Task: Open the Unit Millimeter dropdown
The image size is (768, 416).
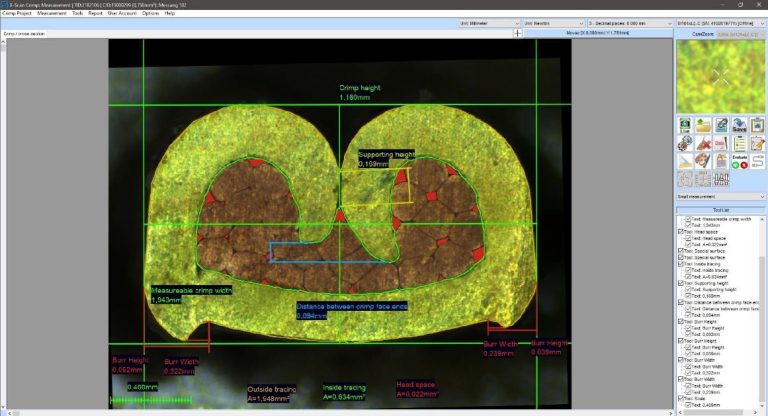Action: (489, 23)
